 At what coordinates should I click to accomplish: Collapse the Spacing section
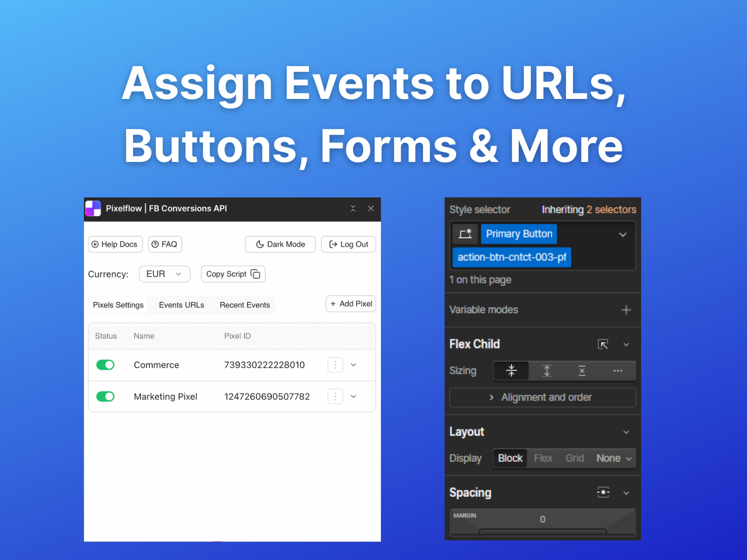tap(626, 493)
